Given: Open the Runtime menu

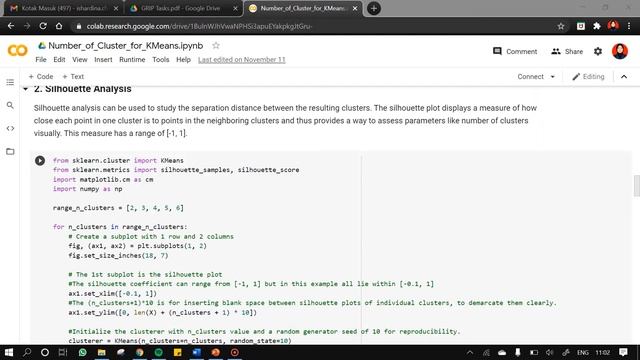Looking at the screenshot, I should tap(132, 60).
